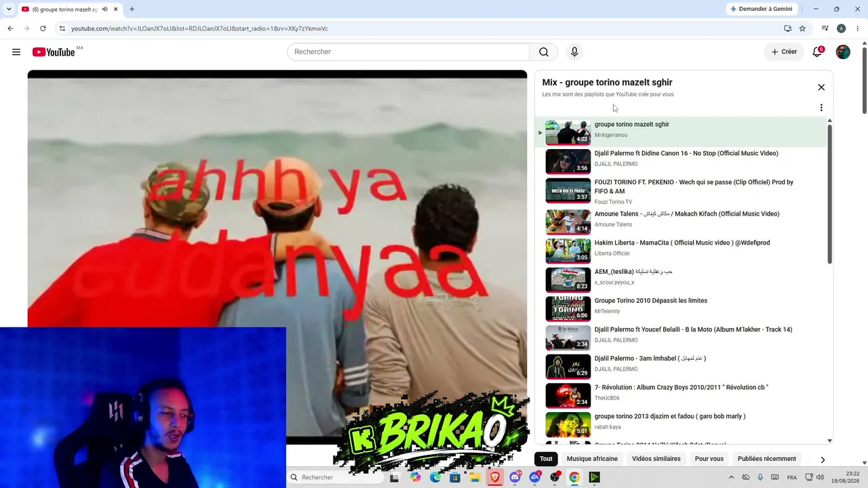The height and width of the screenshot is (488, 868).
Task: Show more filter chips with right chevron
Action: click(x=823, y=460)
